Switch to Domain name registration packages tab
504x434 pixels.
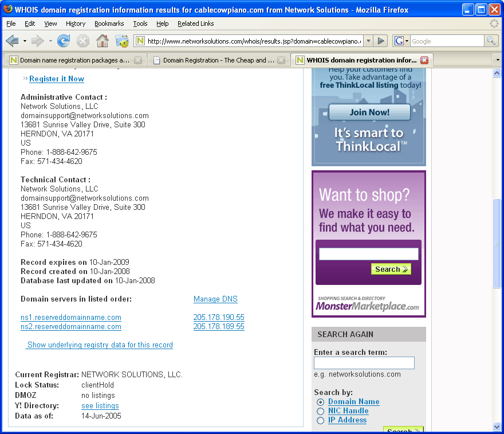click(x=74, y=60)
